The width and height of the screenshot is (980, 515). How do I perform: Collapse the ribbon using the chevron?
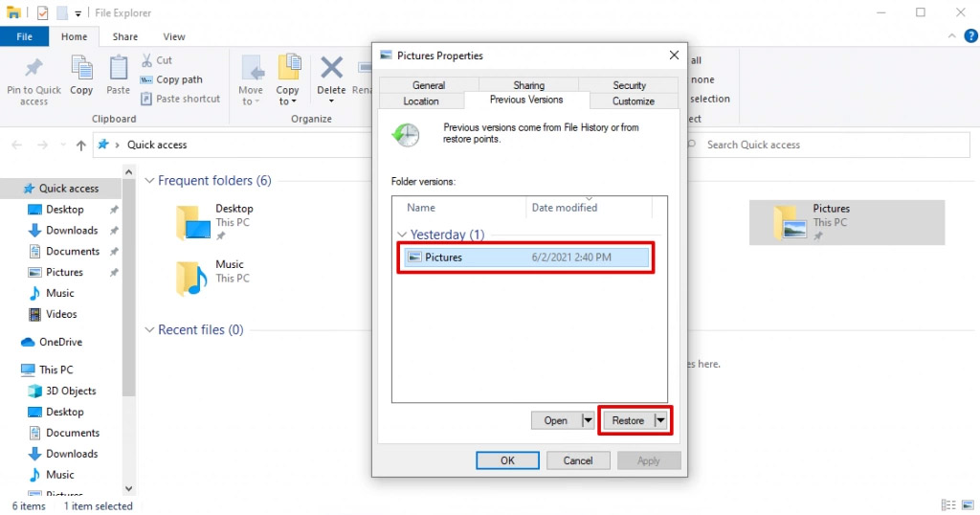tap(952, 36)
